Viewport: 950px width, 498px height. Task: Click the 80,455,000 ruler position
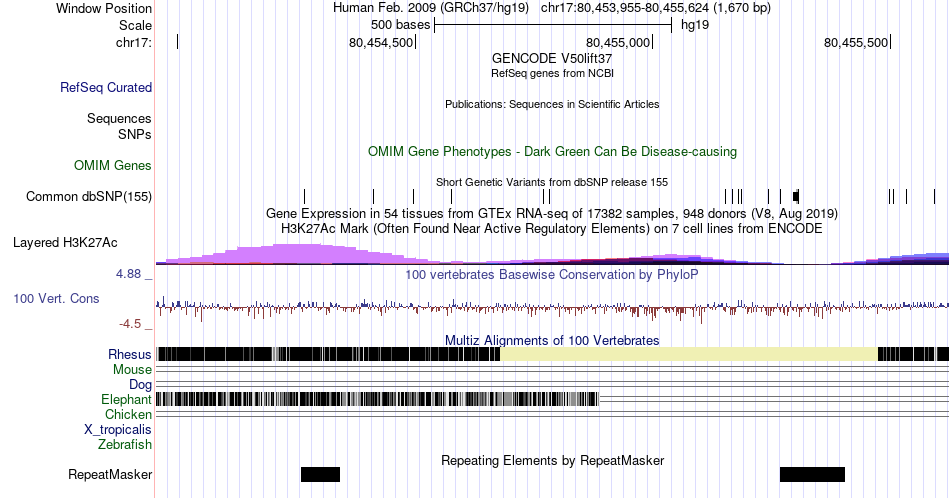pos(617,42)
